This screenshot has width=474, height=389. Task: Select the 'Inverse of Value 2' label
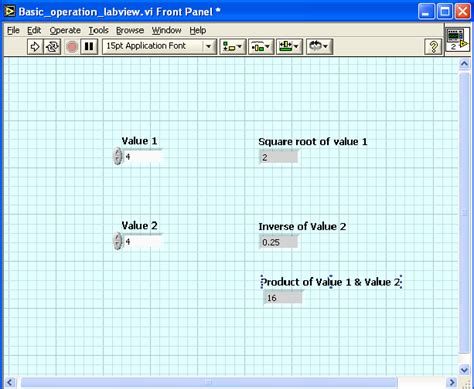pyautogui.click(x=302, y=227)
